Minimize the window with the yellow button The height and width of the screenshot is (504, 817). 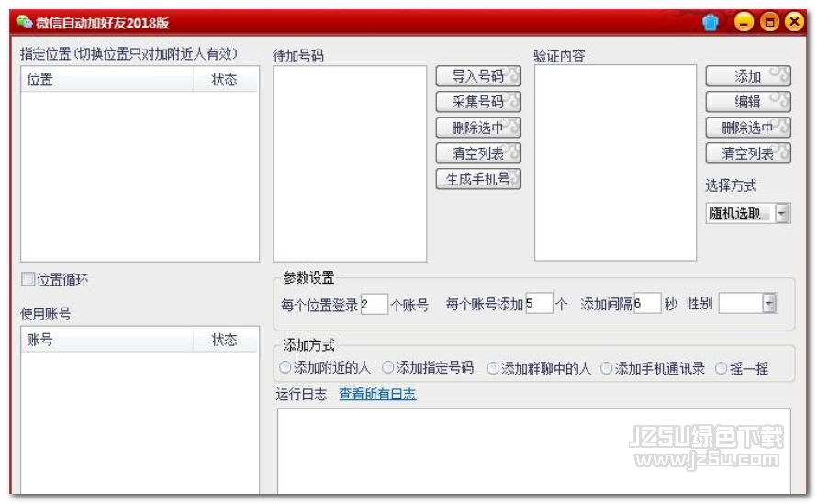[744, 23]
